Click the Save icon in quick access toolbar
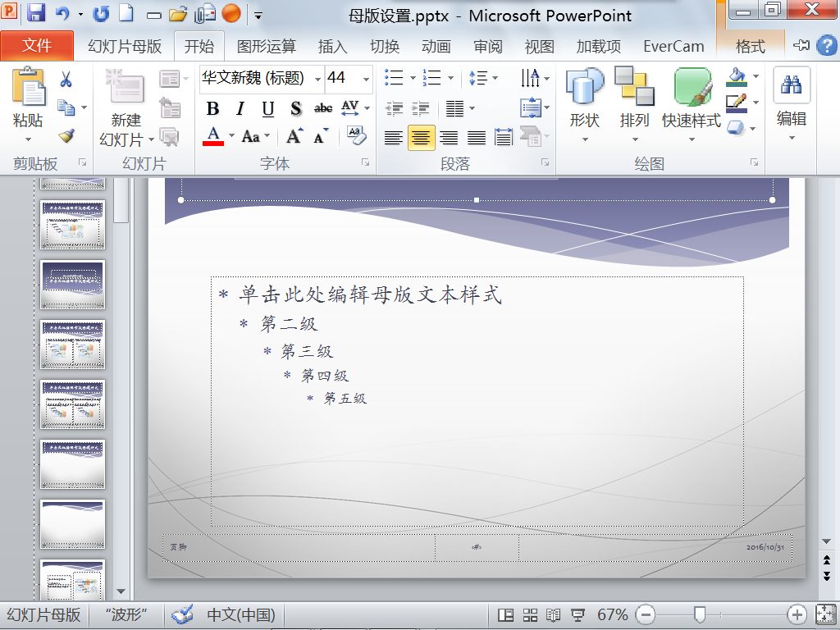Image resolution: width=840 pixels, height=630 pixels. [x=36, y=13]
